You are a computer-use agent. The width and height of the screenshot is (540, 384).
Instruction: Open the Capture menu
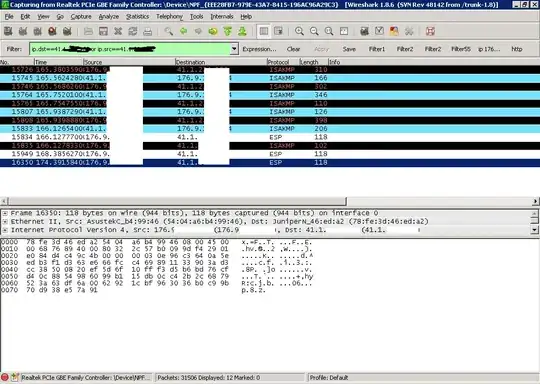81,17
